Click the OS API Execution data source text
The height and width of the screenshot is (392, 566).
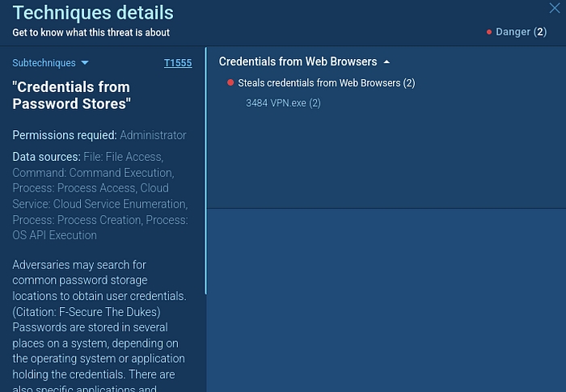pos(54,235)
